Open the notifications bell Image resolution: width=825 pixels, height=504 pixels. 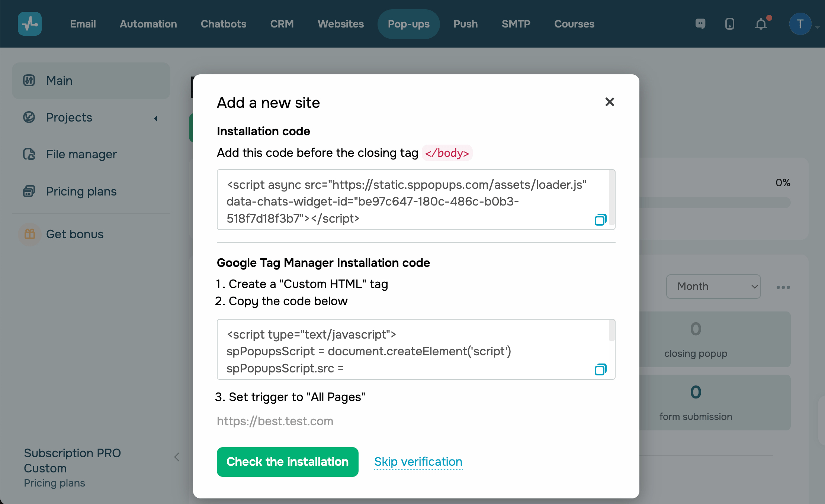(x=761, y=24)
